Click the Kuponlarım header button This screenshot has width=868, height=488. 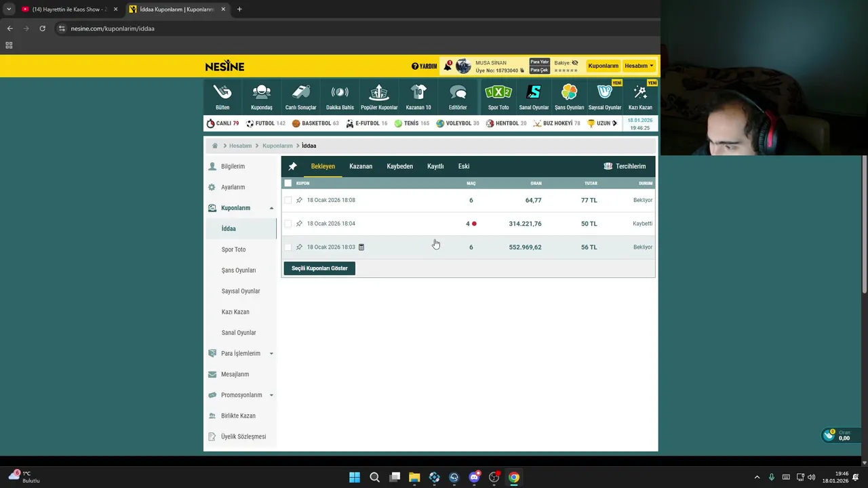click(603, 66)
